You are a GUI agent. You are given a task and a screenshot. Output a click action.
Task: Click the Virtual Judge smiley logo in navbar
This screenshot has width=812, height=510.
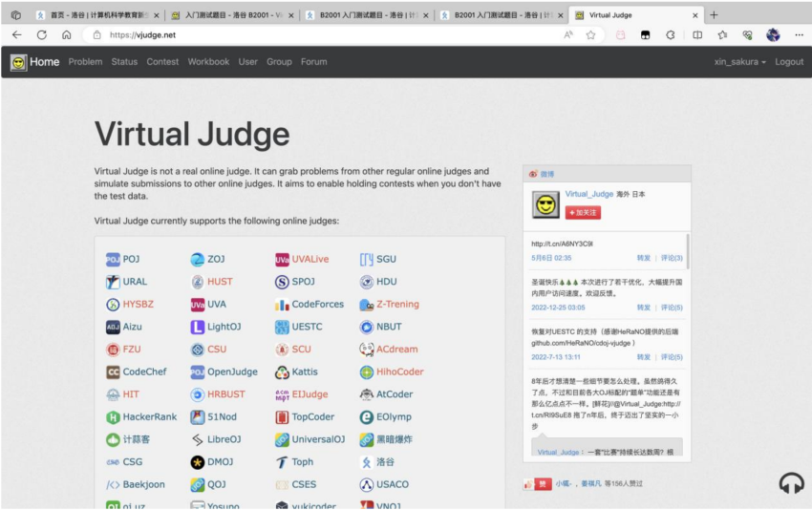tap(18, 63)
